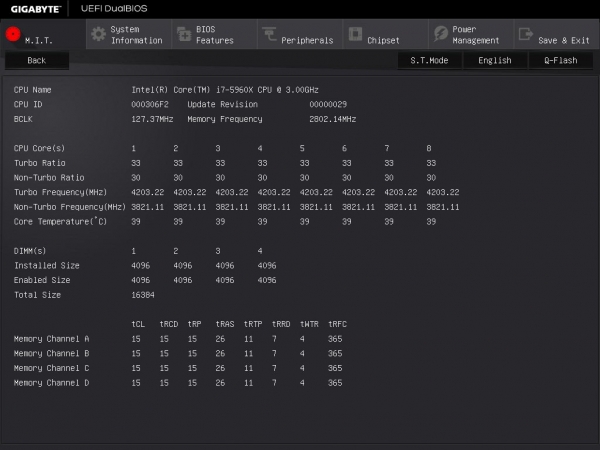Select the CPU Name value text

pos(225,90)
